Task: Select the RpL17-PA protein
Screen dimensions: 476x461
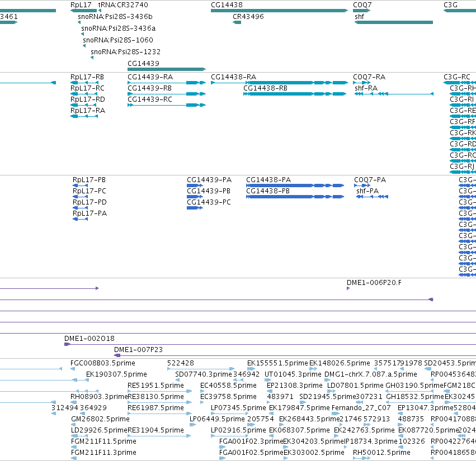Action: tap(80, 219)
